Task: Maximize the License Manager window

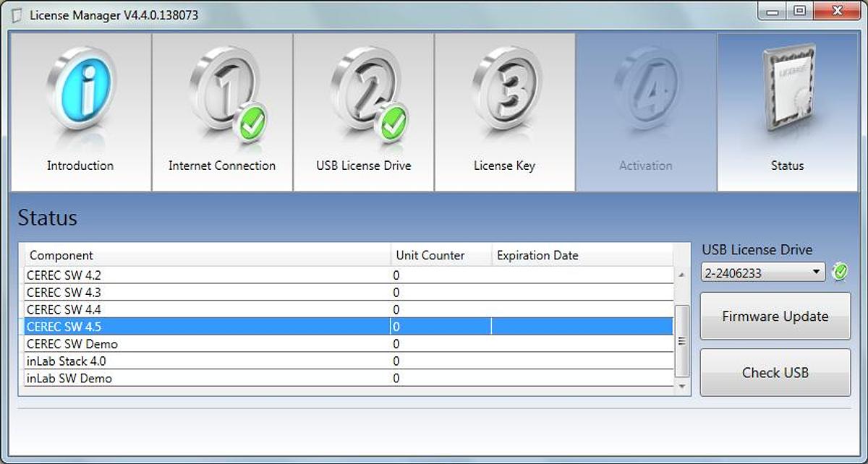Action: [799, 11]
